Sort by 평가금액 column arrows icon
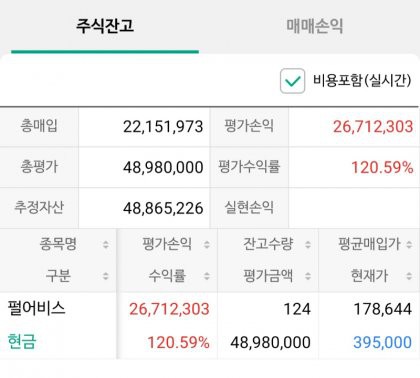The image size is (420, 378). coord(308,276)
